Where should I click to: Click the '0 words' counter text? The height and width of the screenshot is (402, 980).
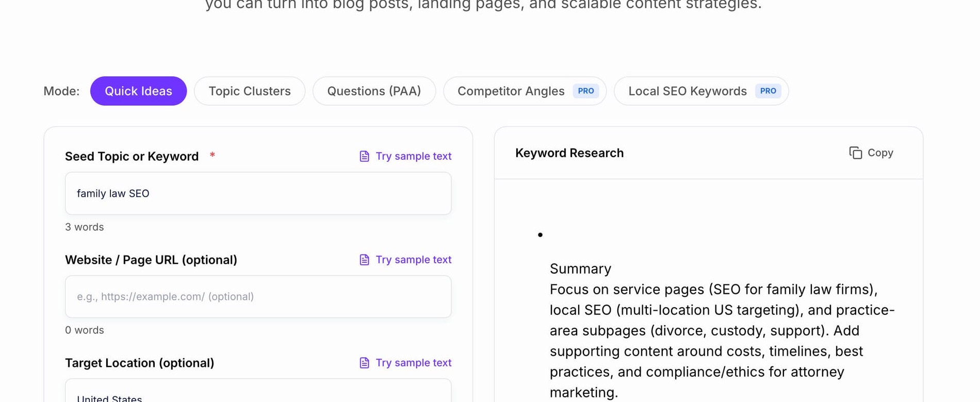point(84,330)
